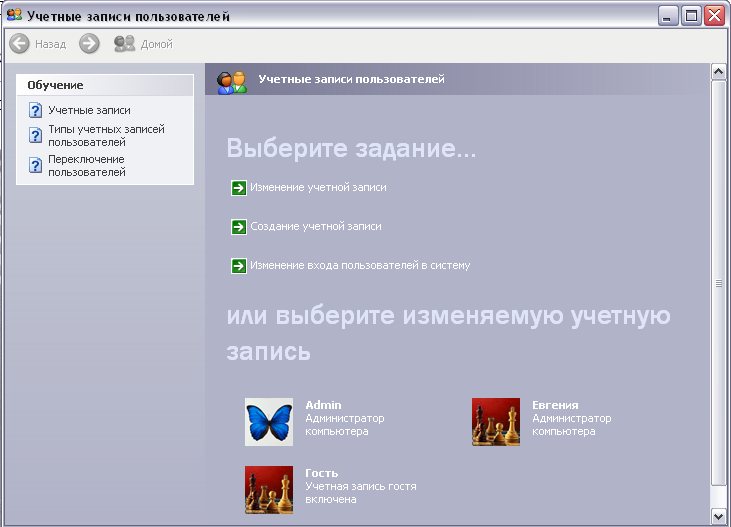This screenshot has width=731, height=527.
Task: Click the Домой label in toolbar
Action: pos(157,44)
